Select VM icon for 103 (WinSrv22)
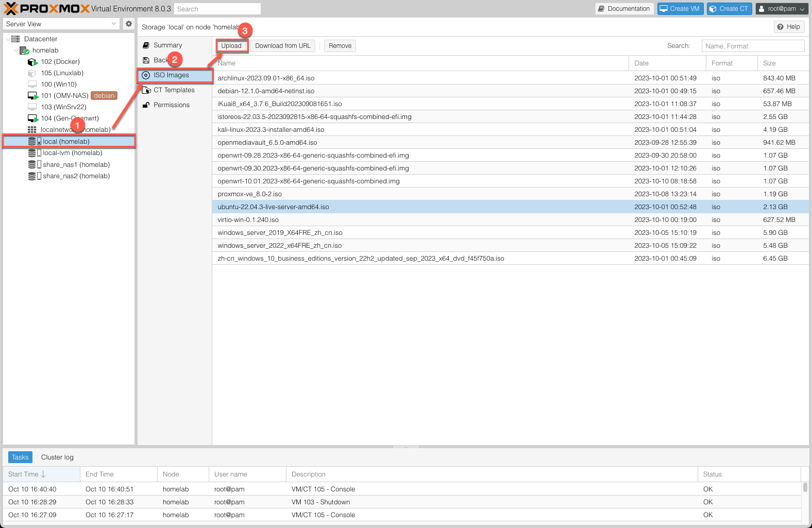This screenshot has width=812, height=528. click(32, 107)
